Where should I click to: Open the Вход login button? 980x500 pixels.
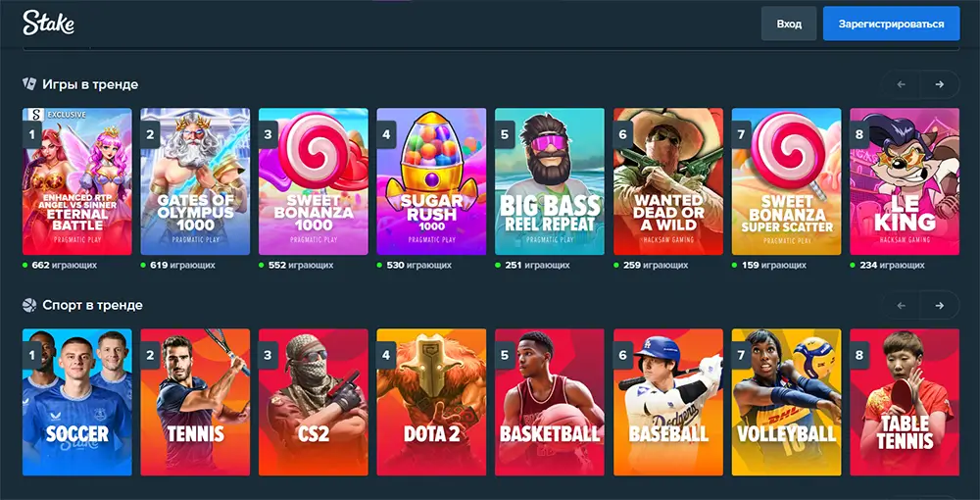[789, 24]
